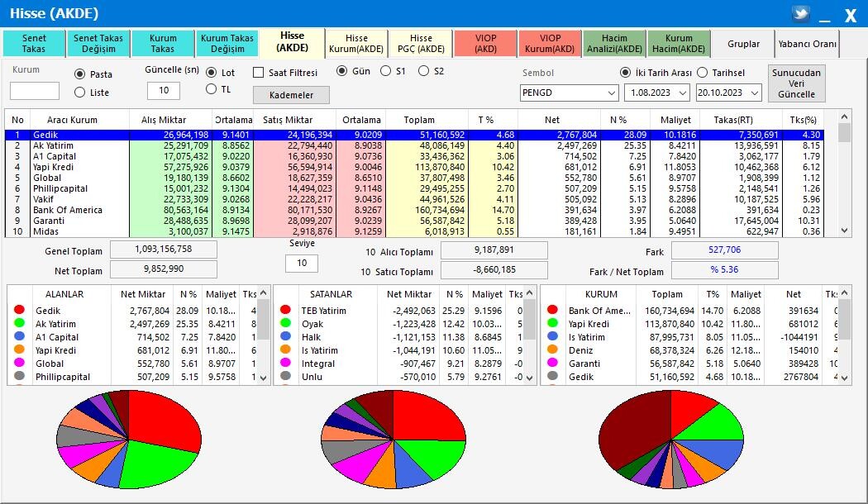Open the Kurum Takas Değişim tab
This screenshot has height=504, width=868.
point(227,44)
